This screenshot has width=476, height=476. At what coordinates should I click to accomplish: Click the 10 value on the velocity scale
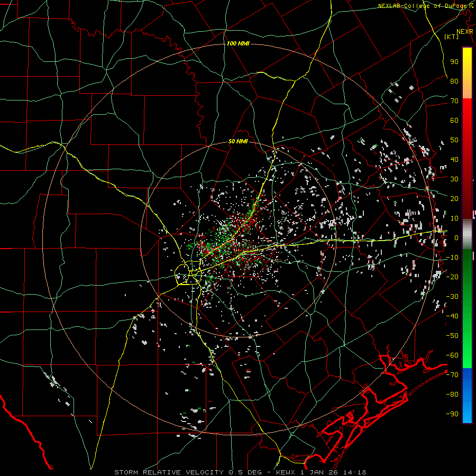coord(454,218)
